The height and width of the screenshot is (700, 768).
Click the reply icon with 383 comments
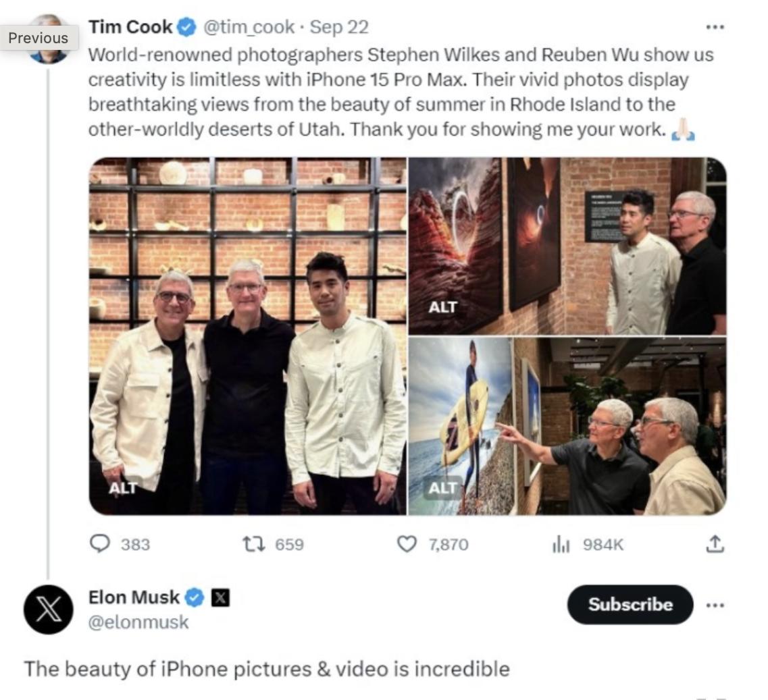tap(100, 544)
